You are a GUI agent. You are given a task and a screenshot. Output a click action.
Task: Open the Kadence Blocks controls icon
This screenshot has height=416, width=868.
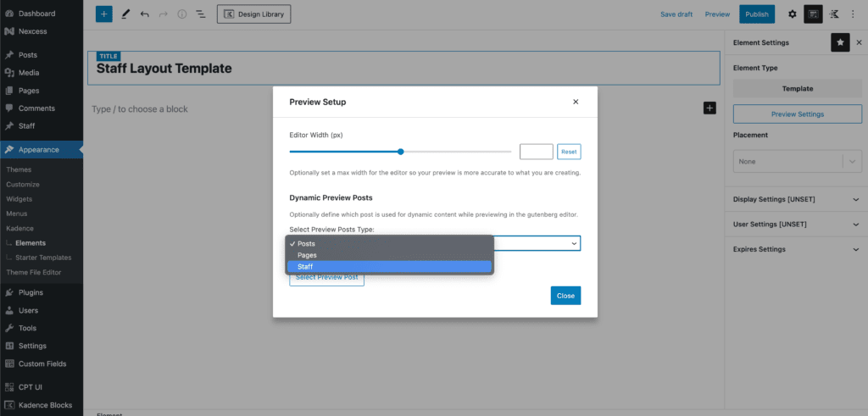pos(834,14)
